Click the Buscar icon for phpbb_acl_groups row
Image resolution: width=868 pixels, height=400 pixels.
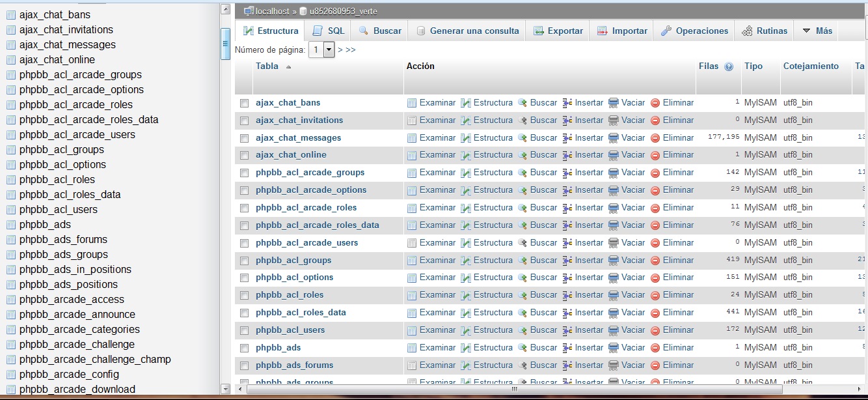(x=522, y=261)
